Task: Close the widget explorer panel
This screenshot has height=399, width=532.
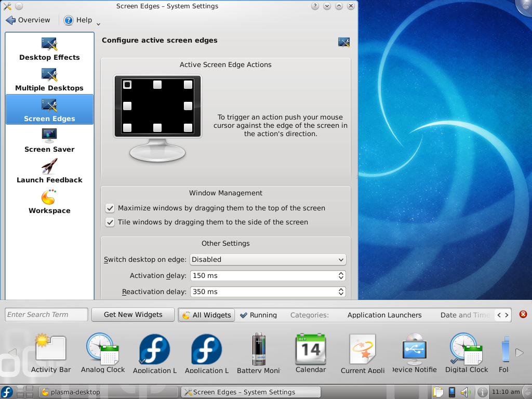Action: tap(523, 314)
